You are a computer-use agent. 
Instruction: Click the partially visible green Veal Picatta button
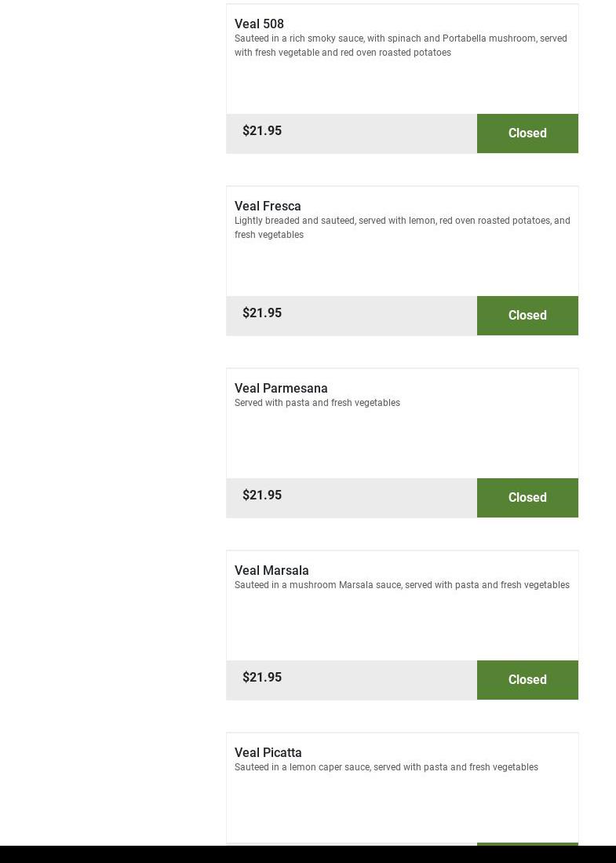tap(527, 844)
